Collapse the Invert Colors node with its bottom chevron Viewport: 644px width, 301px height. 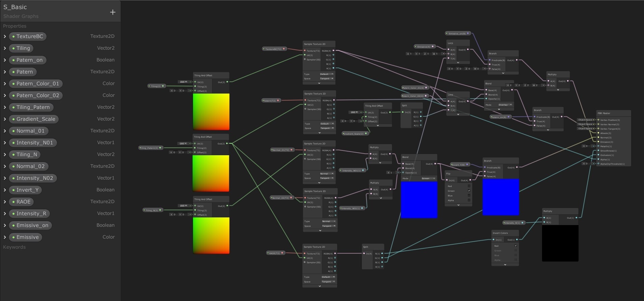[505, 265]
